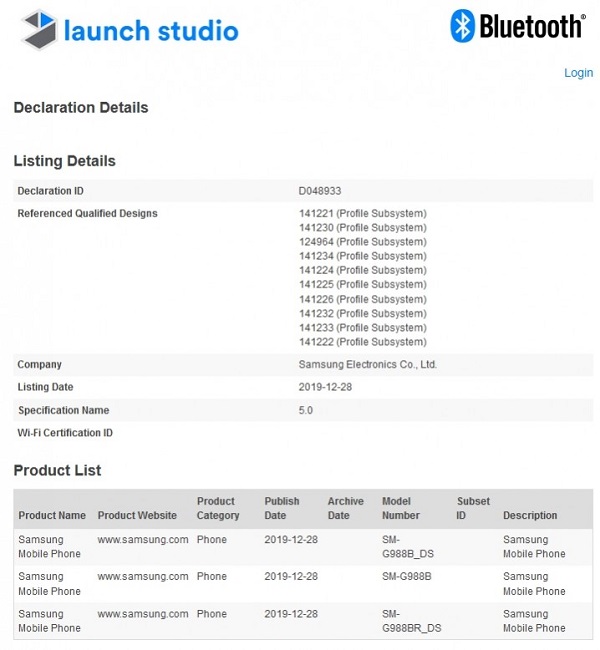Click the launch studio wordmark text
Screen dimensions: 600x650
[151, 31]
